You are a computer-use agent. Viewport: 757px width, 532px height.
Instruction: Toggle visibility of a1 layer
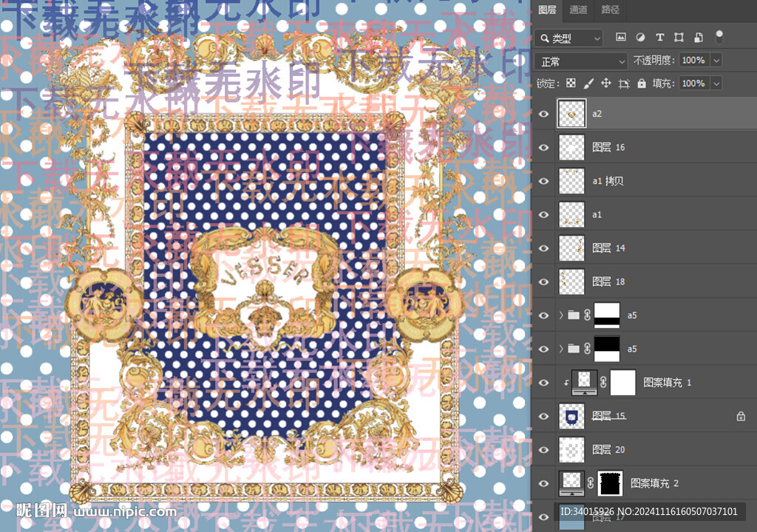pyautogui.click(x=543, y=214)
